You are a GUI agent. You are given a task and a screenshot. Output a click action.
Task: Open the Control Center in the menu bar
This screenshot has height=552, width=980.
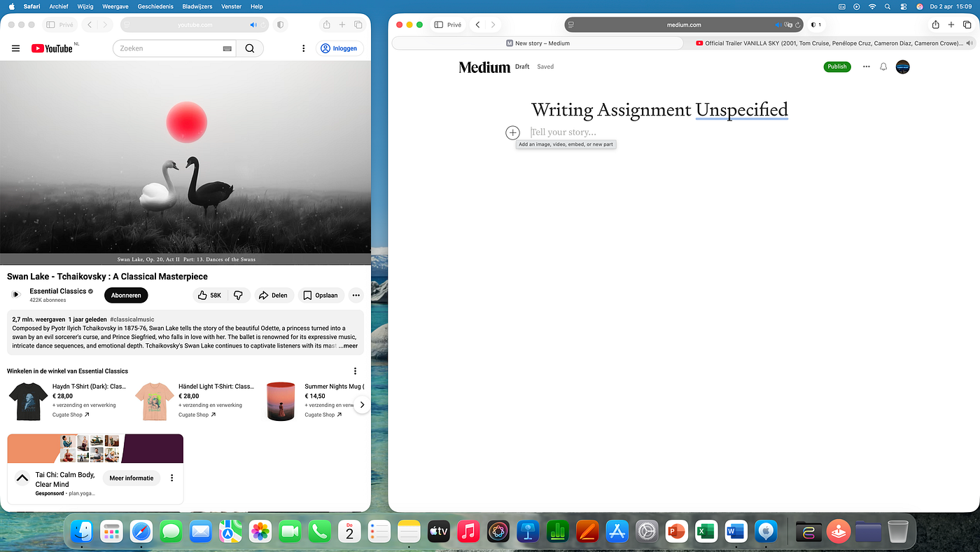[x=904, y=6]
